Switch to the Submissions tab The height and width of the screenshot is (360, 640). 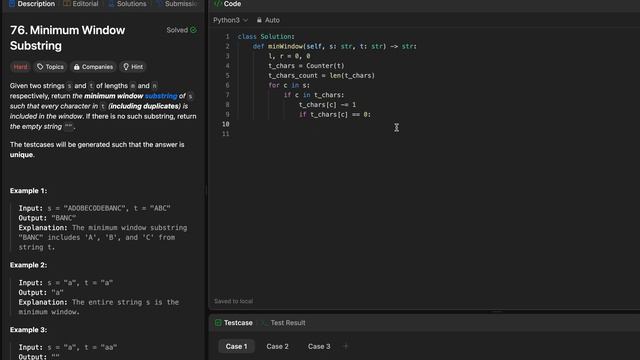(177, 4)
